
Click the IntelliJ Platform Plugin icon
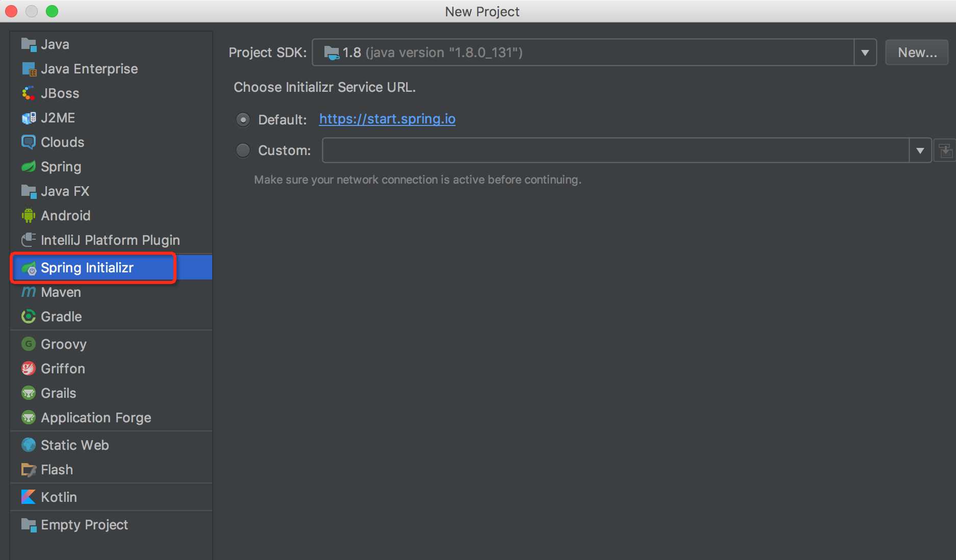[29, 240]
